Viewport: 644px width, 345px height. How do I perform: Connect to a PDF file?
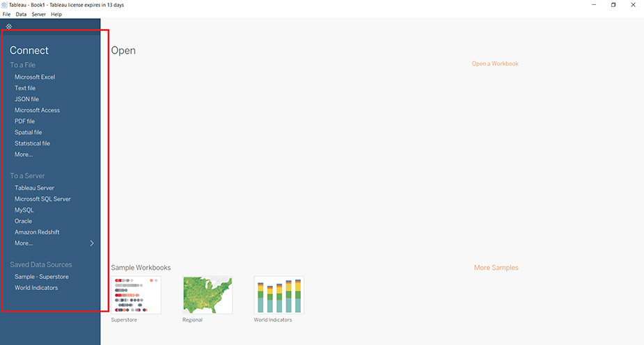pos(24,122)
